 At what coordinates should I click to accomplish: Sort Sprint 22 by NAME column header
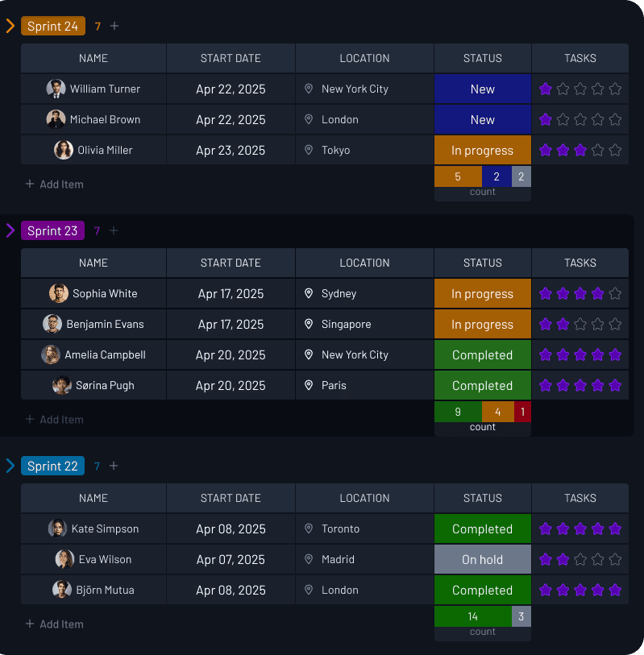tap(93, 498)
